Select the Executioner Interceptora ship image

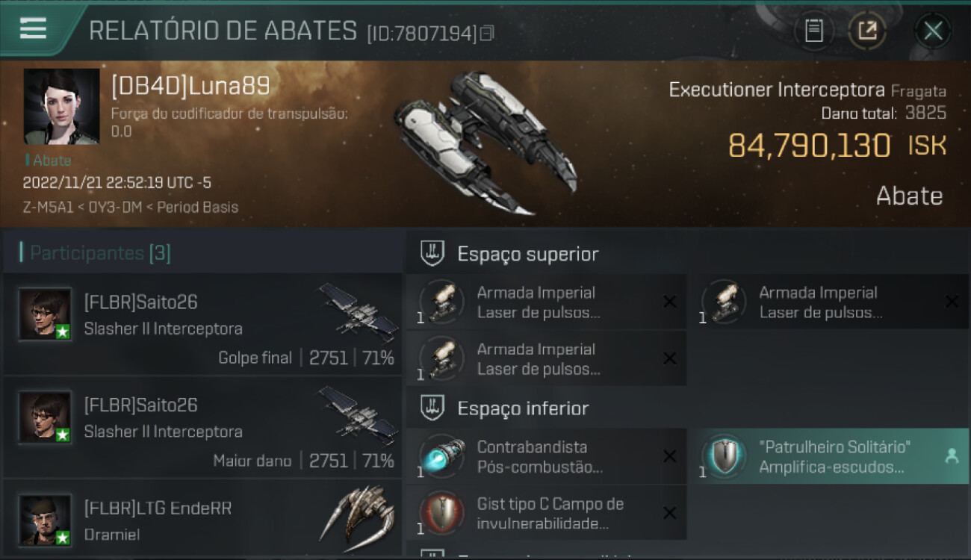[484, 142]
